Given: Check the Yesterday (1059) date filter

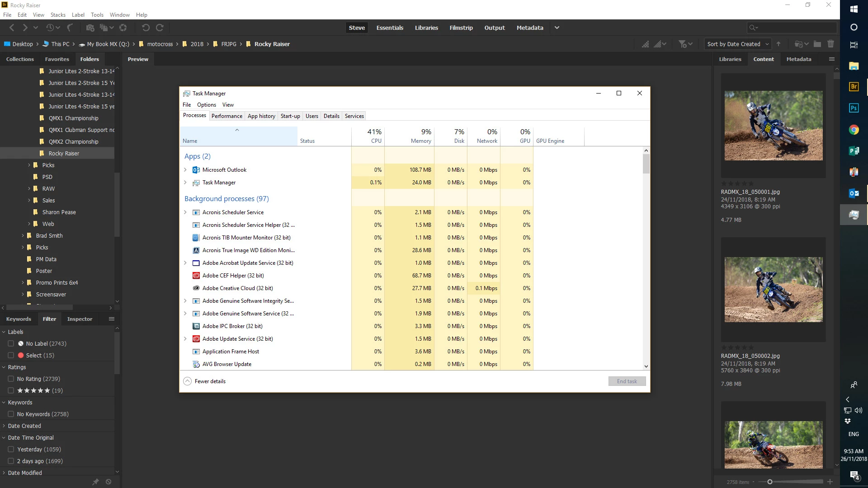Looking at the screenshot, I should [11, 449].
